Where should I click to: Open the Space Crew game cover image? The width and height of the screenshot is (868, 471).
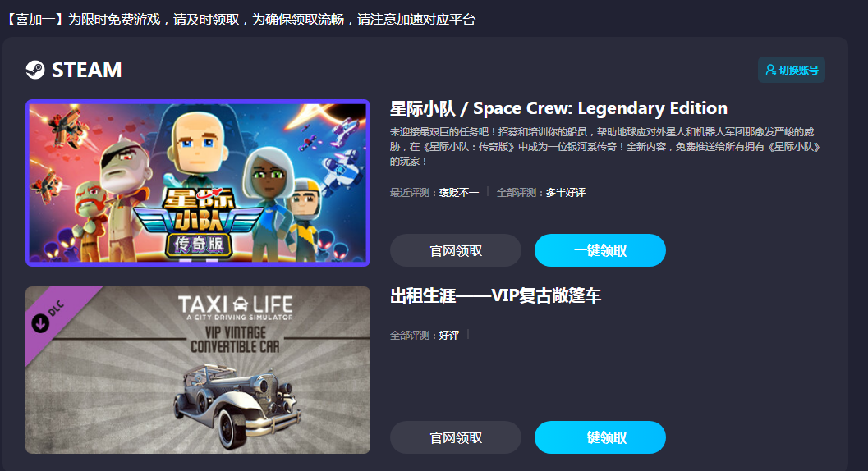(x=198, y=183)
